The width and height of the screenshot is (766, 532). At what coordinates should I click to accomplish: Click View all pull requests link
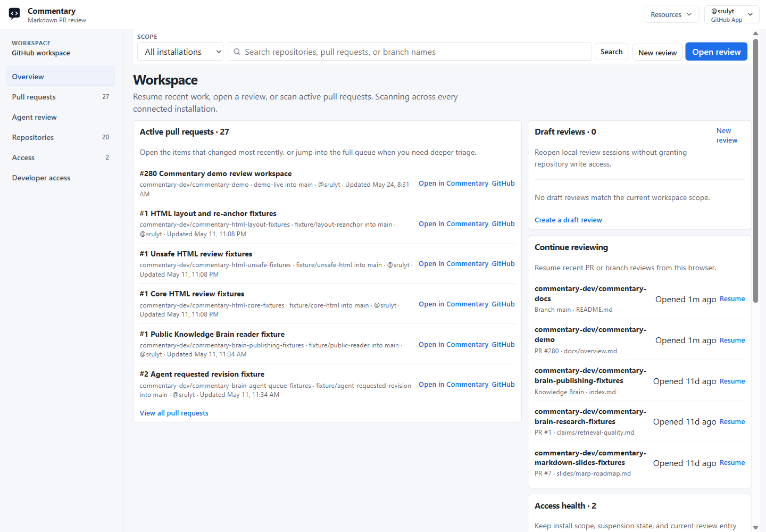click(174, 413)
